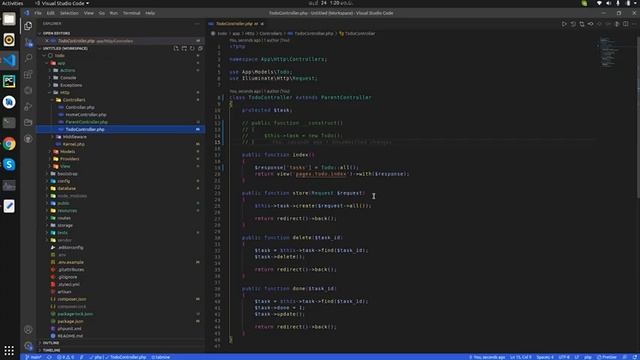Image resolution: width=640 pixels, height=360 pixels.
Task: Expand the database folder
Action: 66,189
